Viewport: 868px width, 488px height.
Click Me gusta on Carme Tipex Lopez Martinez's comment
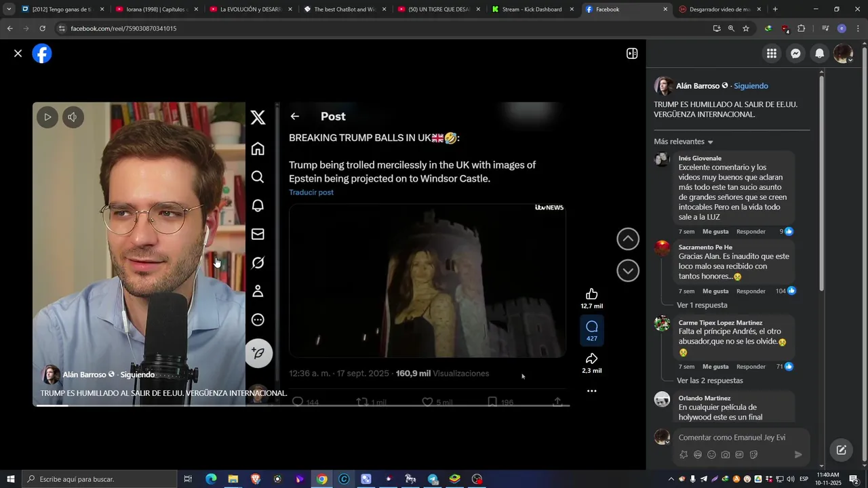pos(715,367)
